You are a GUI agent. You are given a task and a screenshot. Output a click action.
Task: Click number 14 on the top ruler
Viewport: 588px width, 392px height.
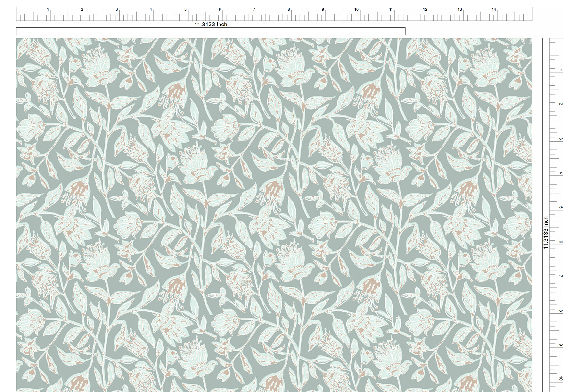tap(494, 10)
